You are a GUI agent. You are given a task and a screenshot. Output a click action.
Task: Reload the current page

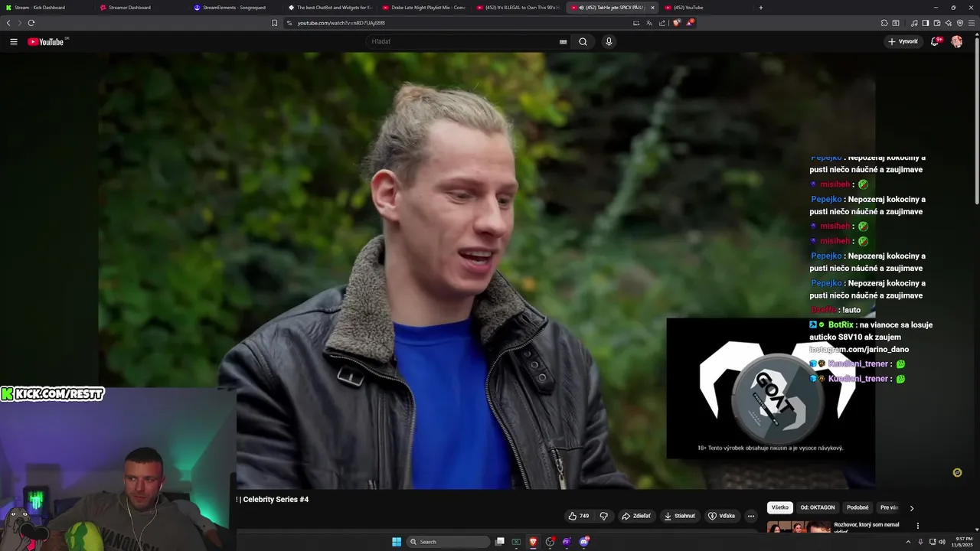point(31,23)
